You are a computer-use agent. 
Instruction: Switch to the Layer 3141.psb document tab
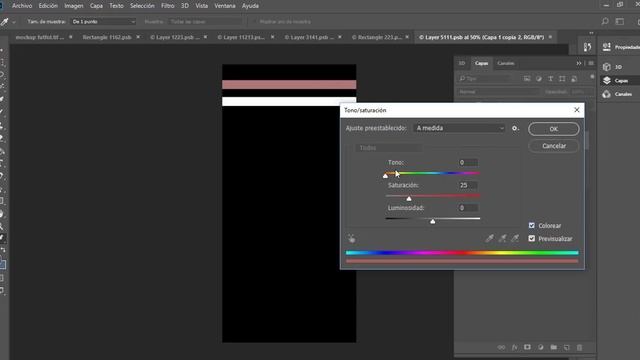pyautogui.click(x=309, y=37)
